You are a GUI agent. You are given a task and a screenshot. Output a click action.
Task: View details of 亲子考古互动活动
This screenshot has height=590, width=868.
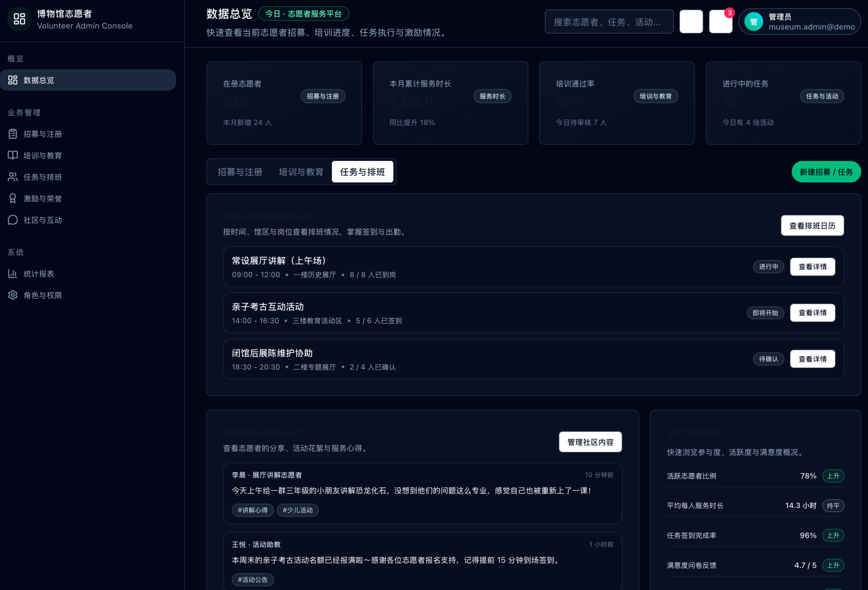click(x=812, y=313)
